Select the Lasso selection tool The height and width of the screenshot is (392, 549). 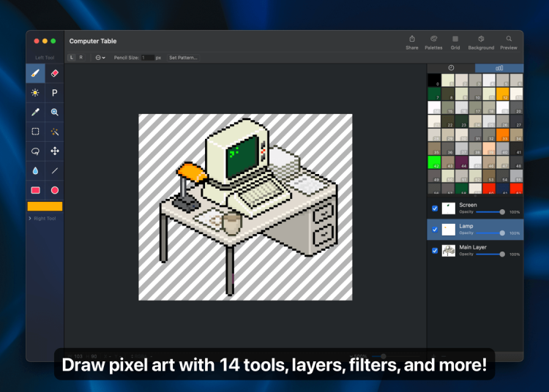[35, 151]
